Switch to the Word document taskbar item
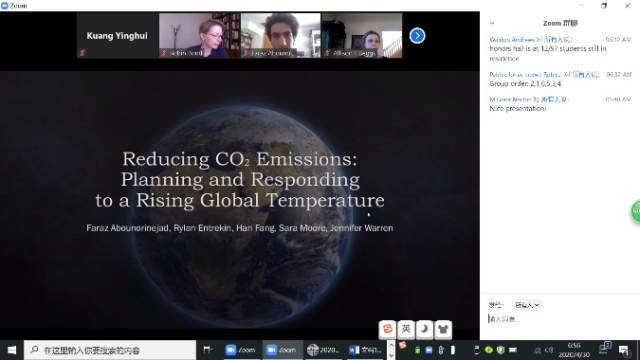Viewport: 640px width, 360px height. point(365,350)
